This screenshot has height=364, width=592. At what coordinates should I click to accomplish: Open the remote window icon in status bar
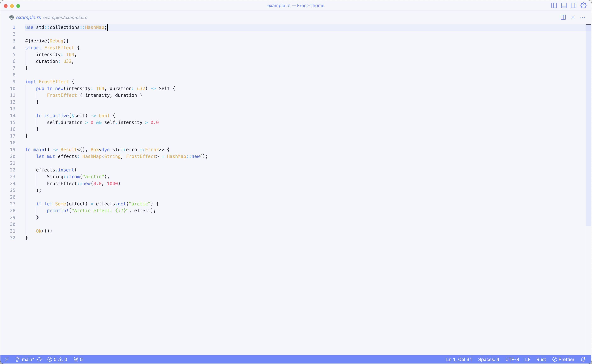point(7,359)
